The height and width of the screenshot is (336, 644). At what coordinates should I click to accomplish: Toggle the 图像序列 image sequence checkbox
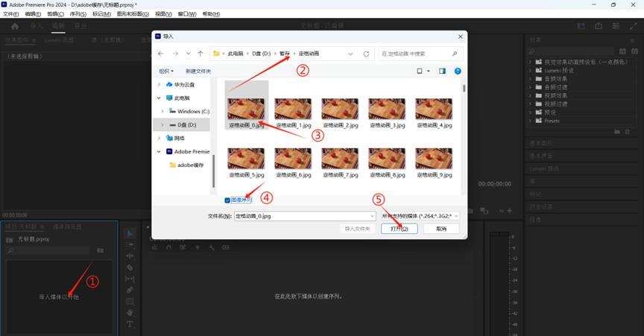tap(227, 200)
